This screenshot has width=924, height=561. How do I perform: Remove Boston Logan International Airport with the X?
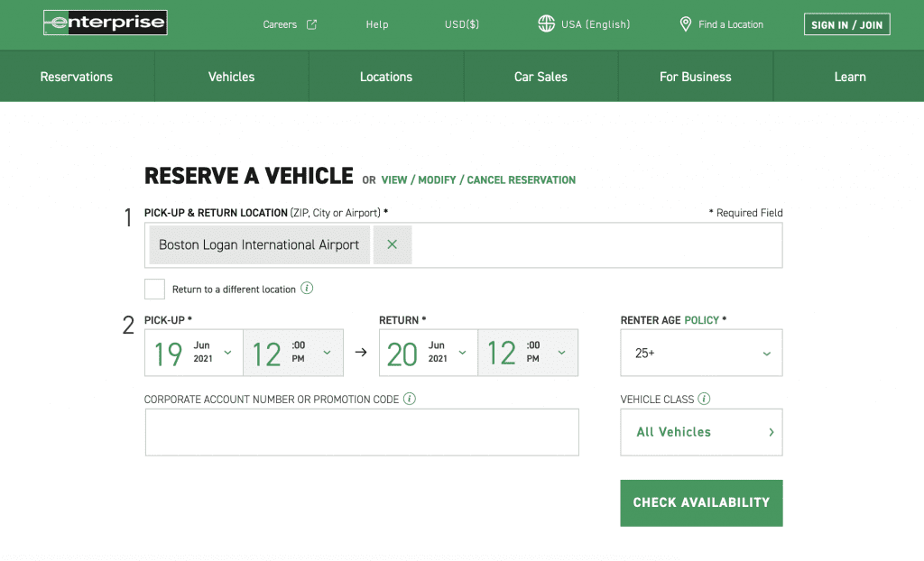coord(393,244)
